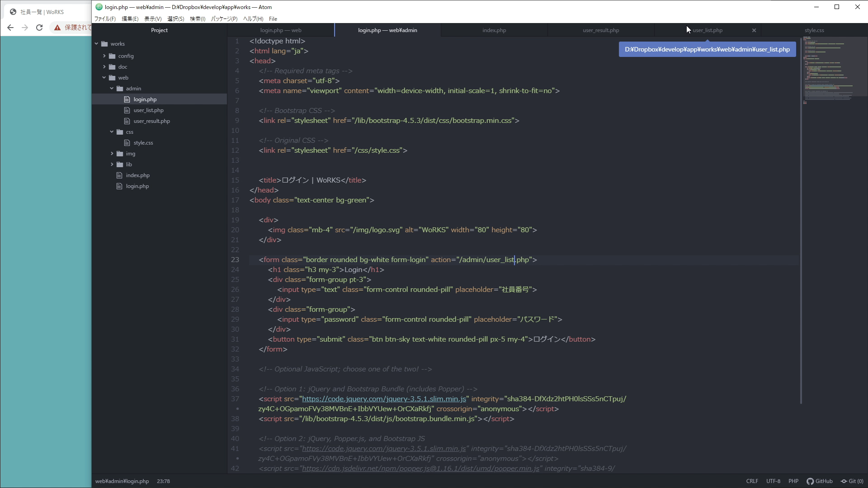
Task: Click the insecure-site warning triangle in browser
Action: [x=57, y=28]
